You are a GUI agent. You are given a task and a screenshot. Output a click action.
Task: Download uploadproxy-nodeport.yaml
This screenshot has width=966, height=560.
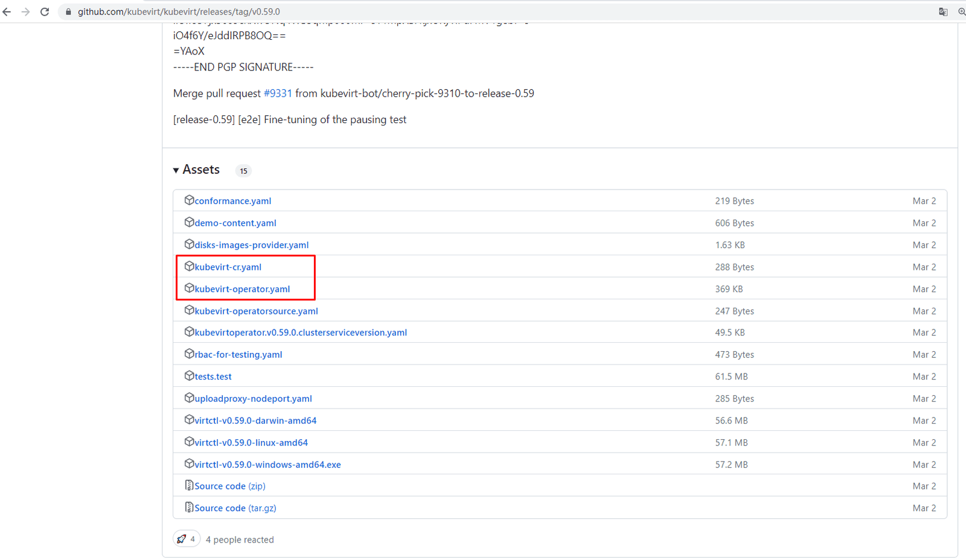click(x=254, y=398)
